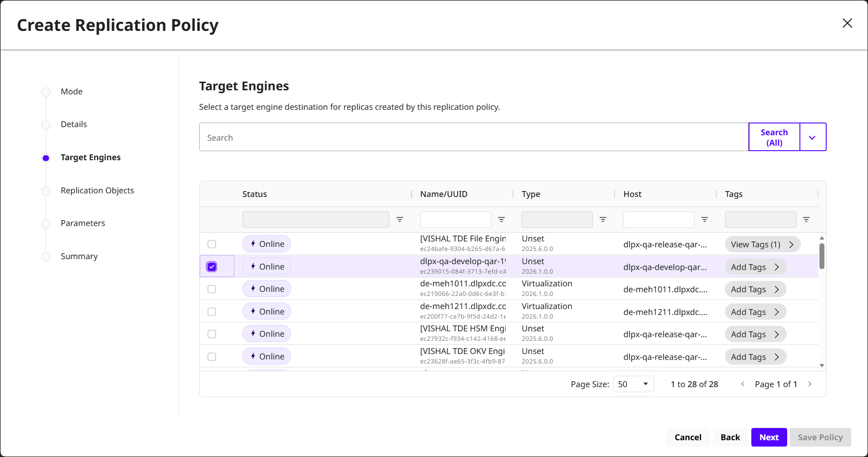This screenshot has width=868, height=457.
Task: Go to the Replication Objects step
Action: 97,191
